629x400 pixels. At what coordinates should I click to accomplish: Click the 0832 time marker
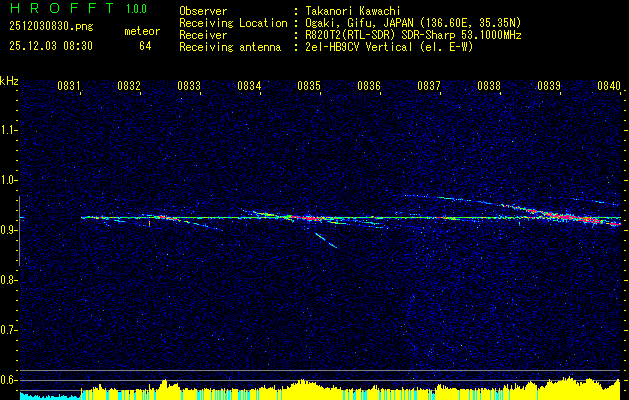pos(129,85)
